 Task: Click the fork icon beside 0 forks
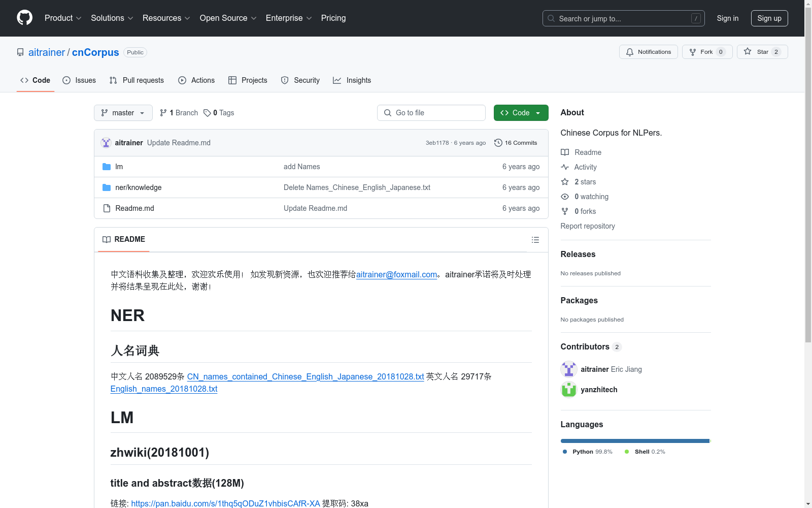[x=565, y=211]
